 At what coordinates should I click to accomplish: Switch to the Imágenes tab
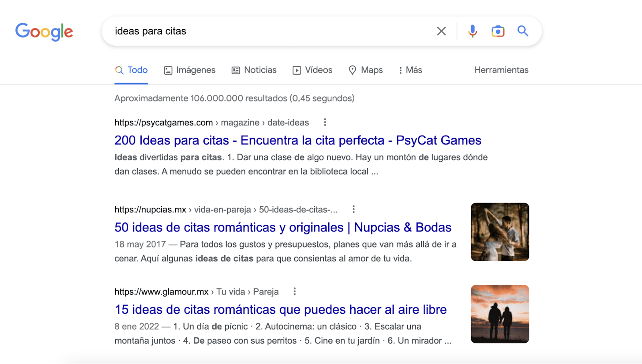coord(190,70)
